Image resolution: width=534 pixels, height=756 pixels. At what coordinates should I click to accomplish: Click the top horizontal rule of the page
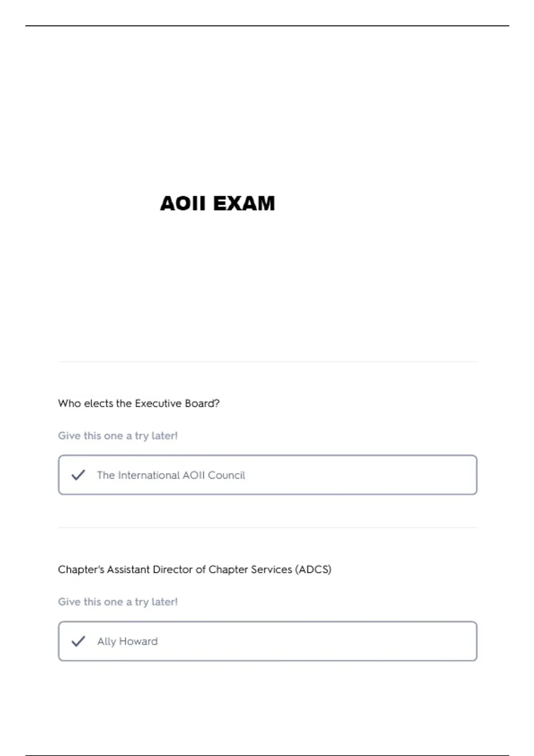click(267, 26)
